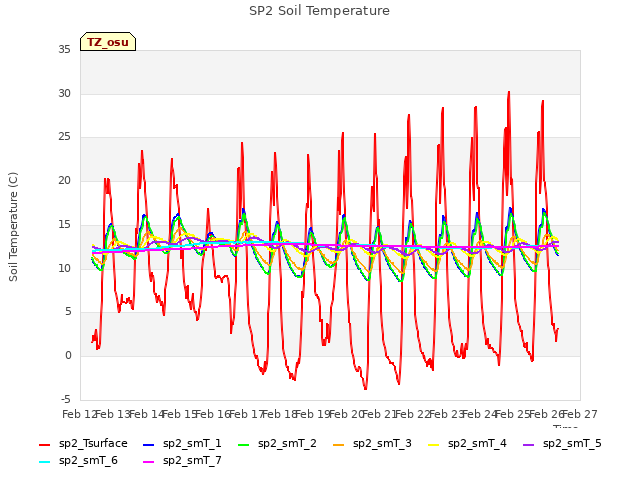
Task: Click the TZ_osu annotation label
Action: [108, 42]
